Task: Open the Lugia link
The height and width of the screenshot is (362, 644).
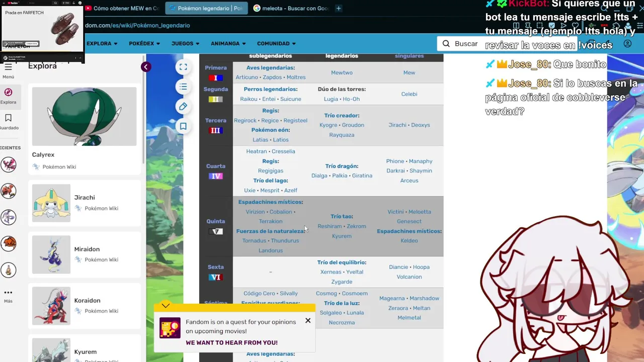Action: [331, 99]
